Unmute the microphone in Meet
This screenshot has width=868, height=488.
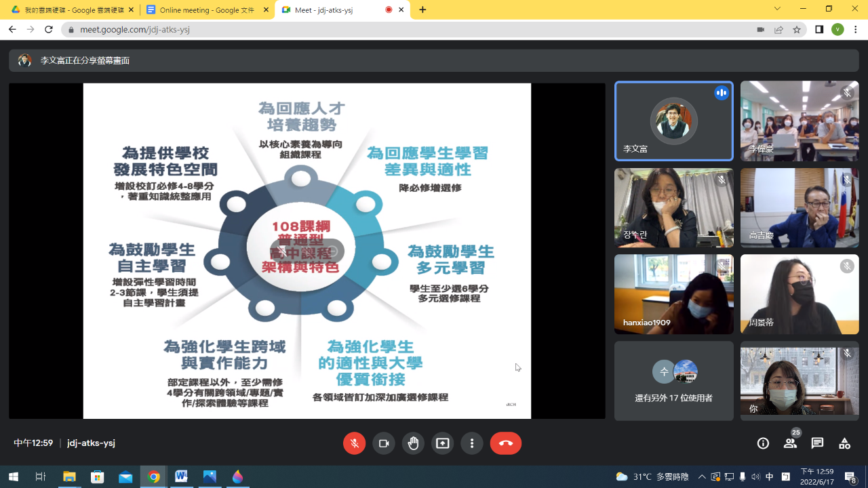point(354,443)
